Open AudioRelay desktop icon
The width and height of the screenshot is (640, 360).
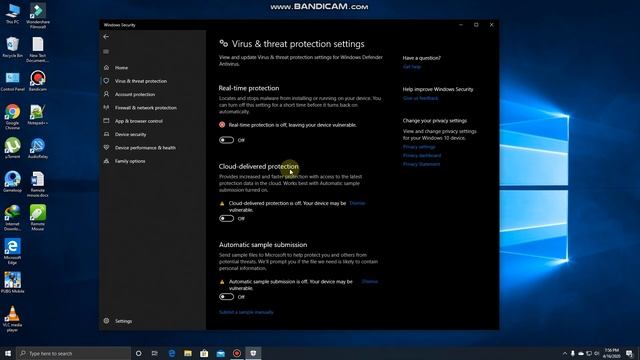point(38,148)
